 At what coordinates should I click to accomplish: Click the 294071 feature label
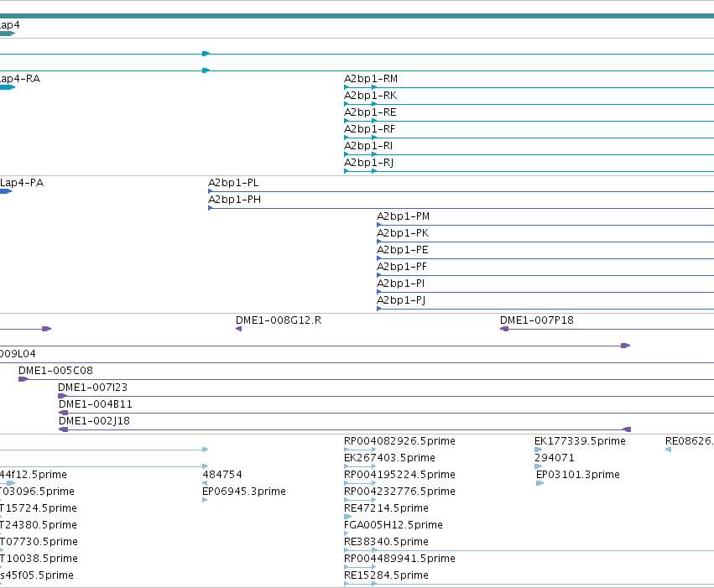tap(555, 458)
